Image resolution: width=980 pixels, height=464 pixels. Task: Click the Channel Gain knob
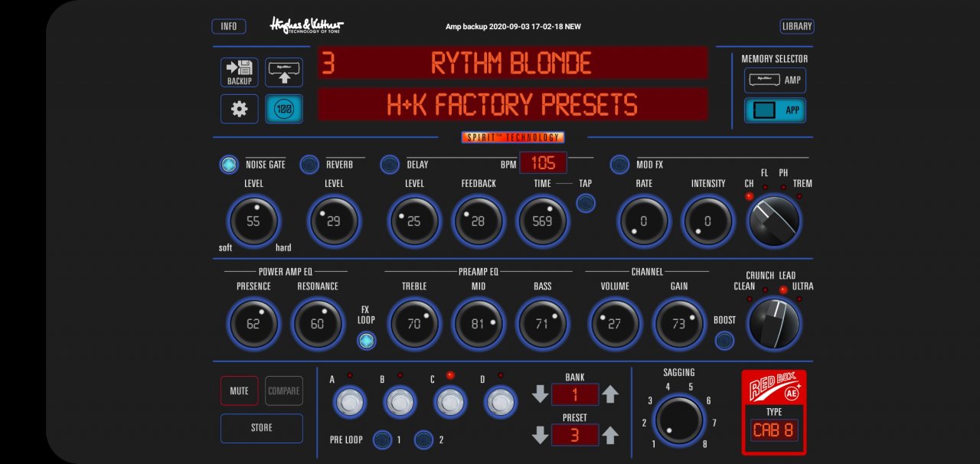[679, 324]
